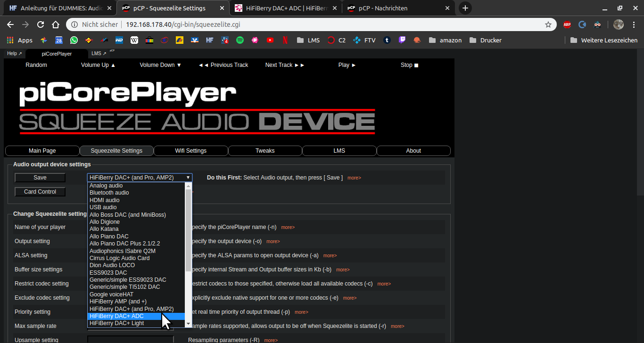Go back to previous page
This screenshot has width=644, height=343.
[10, 24]
